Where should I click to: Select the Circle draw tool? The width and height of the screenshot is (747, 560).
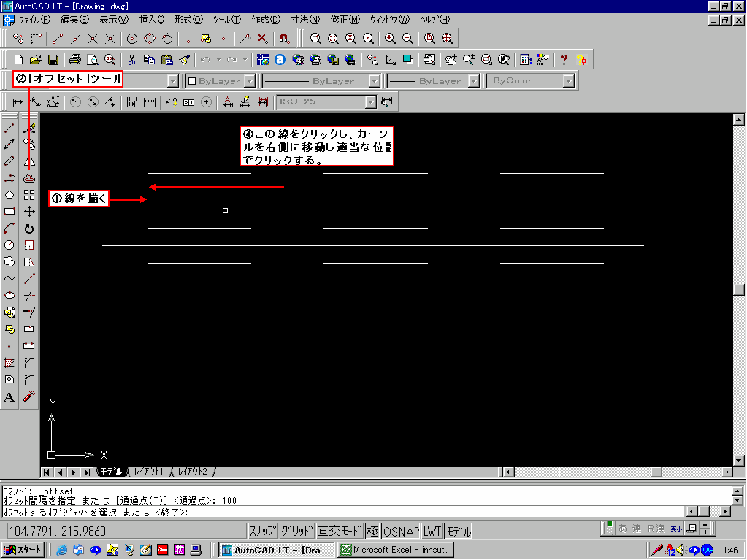click(9, 245)
